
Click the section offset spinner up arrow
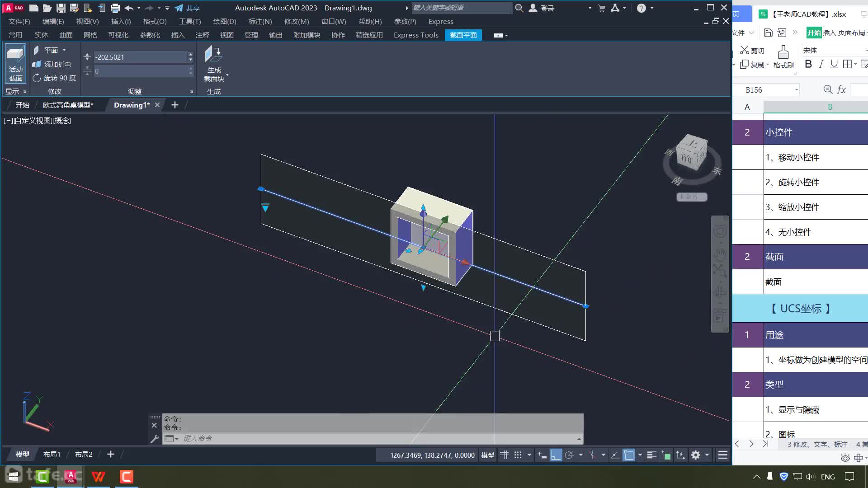pyautogui.click(x=190, y=54)
